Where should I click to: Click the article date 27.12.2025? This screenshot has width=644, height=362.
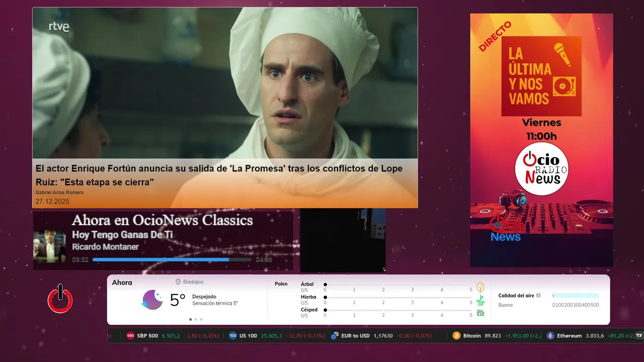tap(52, 201)
